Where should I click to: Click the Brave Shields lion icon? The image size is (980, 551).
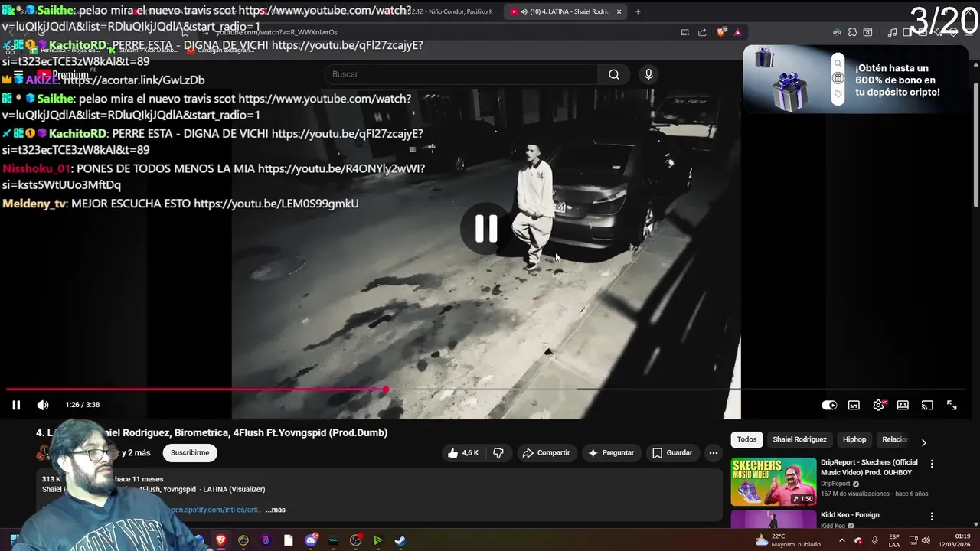[720, 32]
